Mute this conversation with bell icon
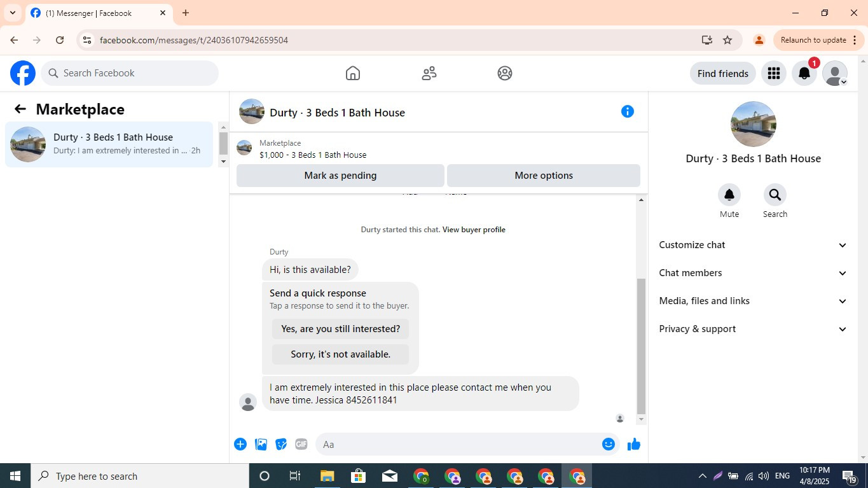 click(x=729, y=194)
